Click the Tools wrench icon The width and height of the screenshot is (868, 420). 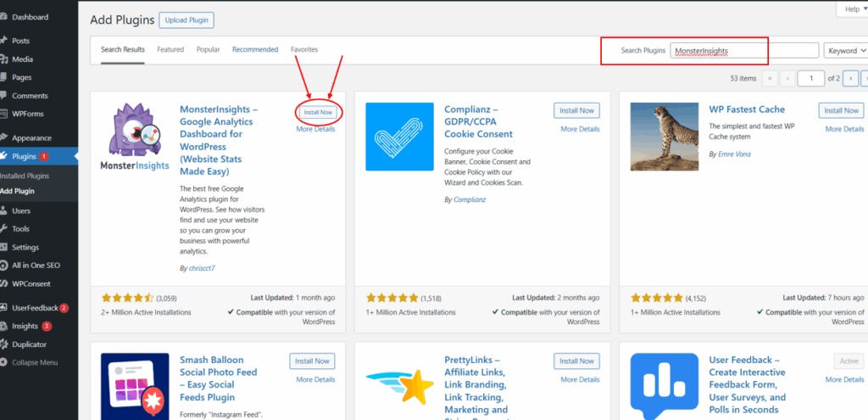coord(3,229)
